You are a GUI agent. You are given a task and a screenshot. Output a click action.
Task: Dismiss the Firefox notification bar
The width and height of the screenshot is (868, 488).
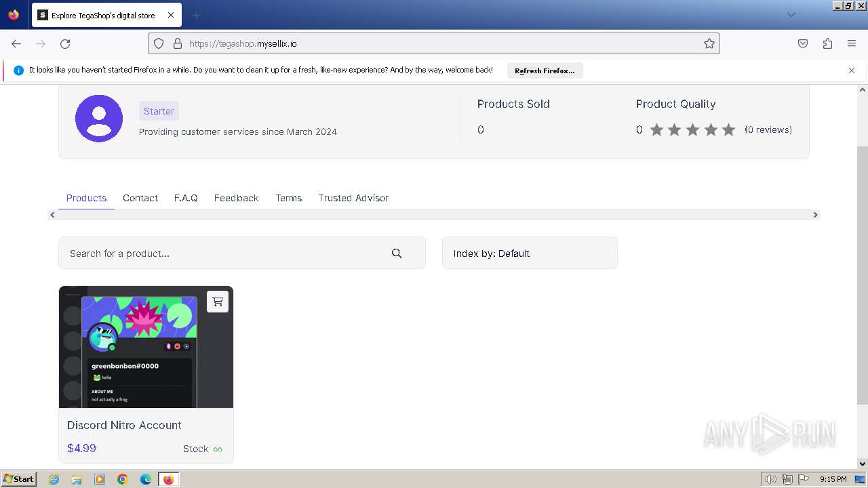click(852, 70)
